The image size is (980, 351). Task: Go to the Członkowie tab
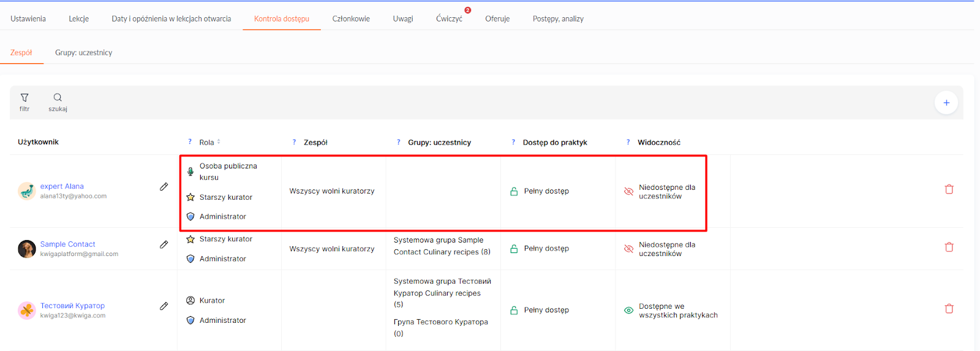pyautogui.click(x=351, y=18)
